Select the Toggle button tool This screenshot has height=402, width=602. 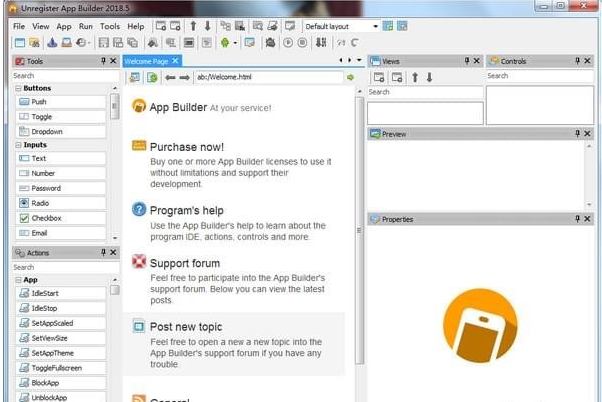click(61, 117)
